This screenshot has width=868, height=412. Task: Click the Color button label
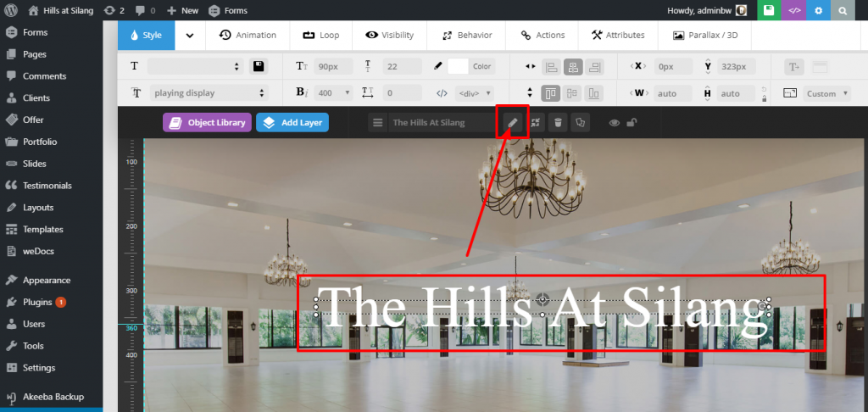click(x=481, y=66)
